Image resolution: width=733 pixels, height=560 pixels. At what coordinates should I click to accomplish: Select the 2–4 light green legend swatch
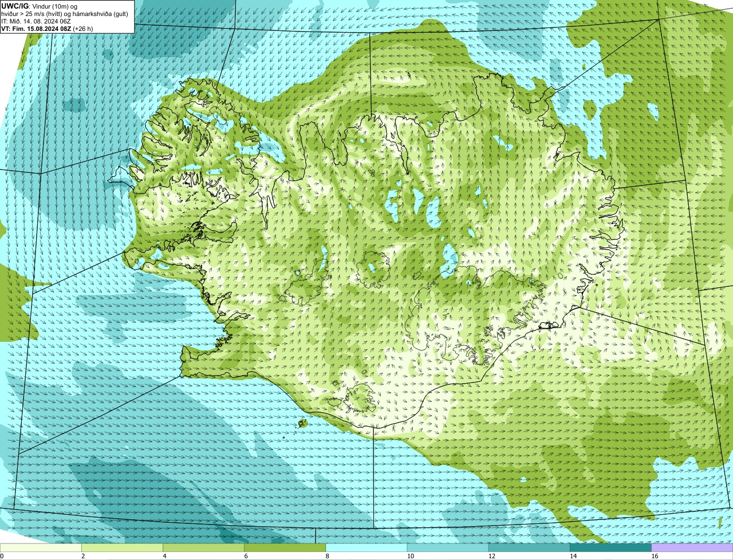point(122,548)
